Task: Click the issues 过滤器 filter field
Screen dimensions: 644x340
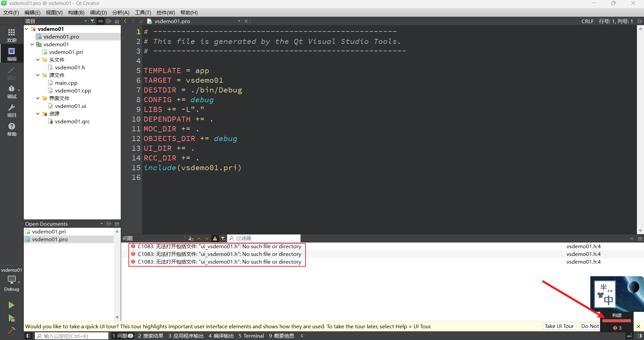Action: coord(264,239)
